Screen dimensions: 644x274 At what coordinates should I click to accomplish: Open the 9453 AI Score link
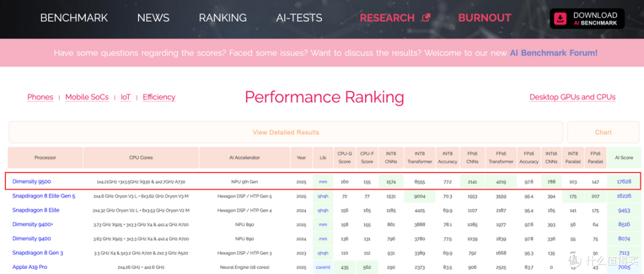[x=624, y=210]
